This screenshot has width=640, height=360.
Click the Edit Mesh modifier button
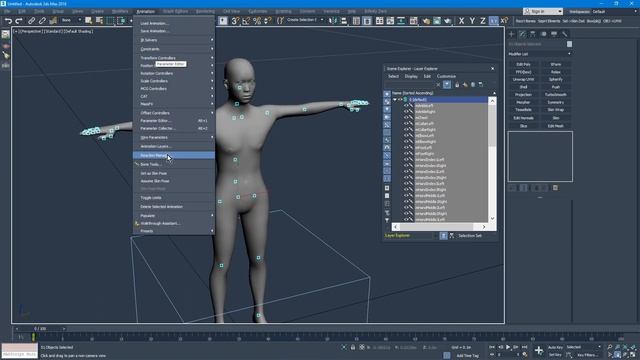tap(556, 126)
